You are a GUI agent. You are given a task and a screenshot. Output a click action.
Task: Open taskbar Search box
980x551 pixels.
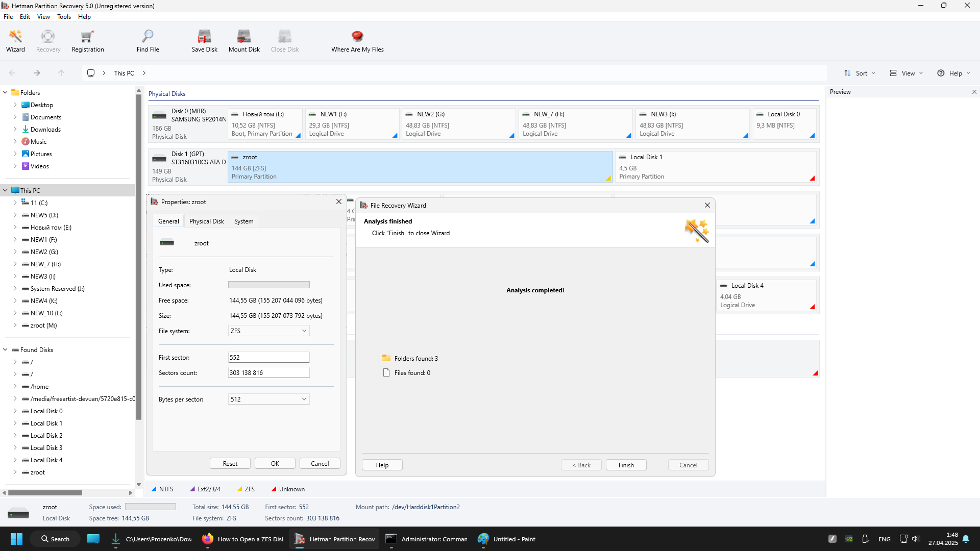click(55, 539)
